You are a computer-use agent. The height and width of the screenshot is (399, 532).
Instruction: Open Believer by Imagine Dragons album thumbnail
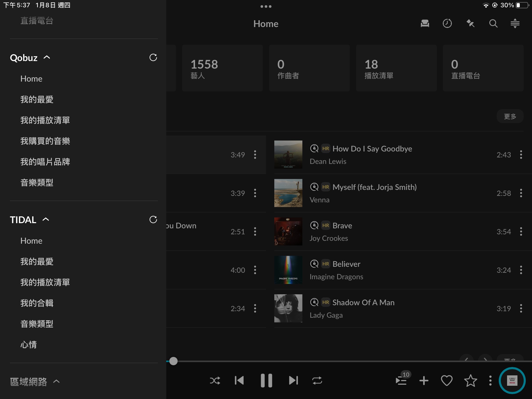click(x=288, y=270)
